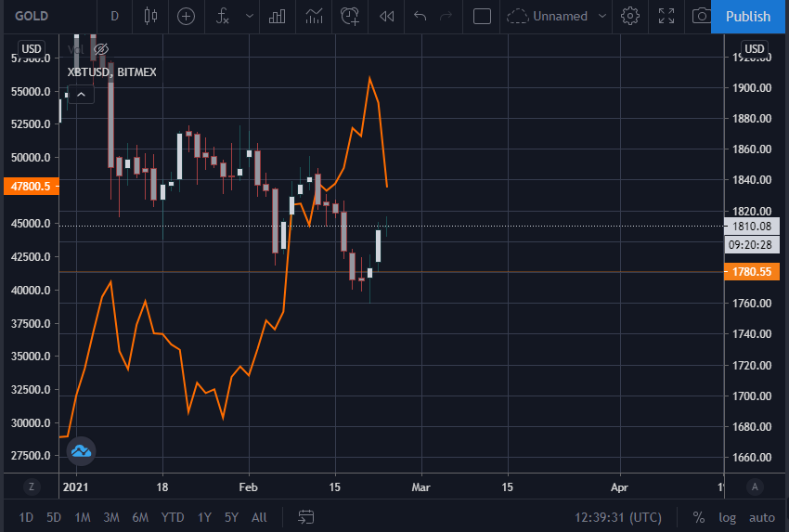Open the financials chart icon
789x532 pixels.
click(314, 16)
